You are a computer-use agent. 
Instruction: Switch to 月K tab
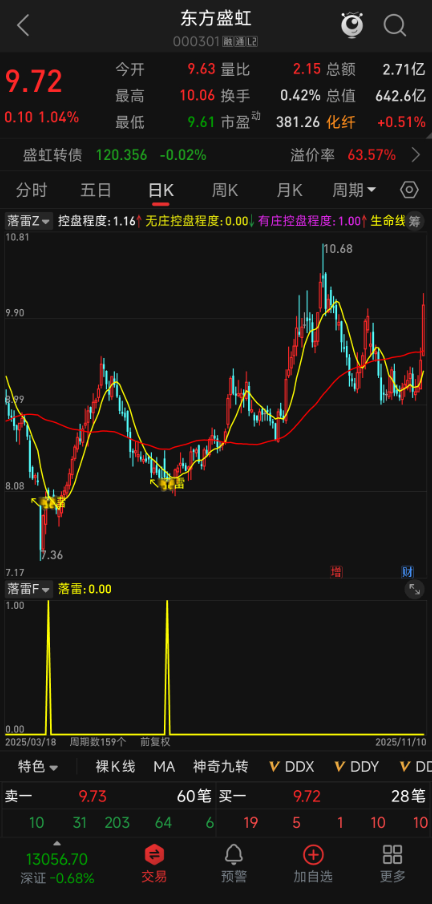click(x=289, y=190)
